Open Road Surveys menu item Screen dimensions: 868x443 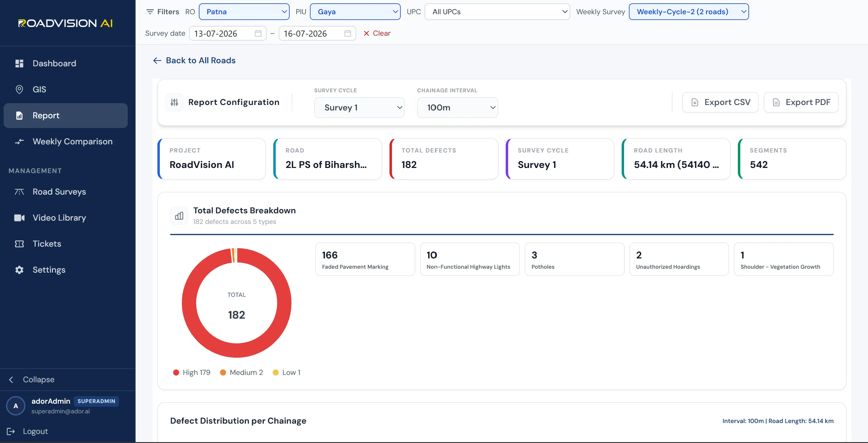coord(66,192)
